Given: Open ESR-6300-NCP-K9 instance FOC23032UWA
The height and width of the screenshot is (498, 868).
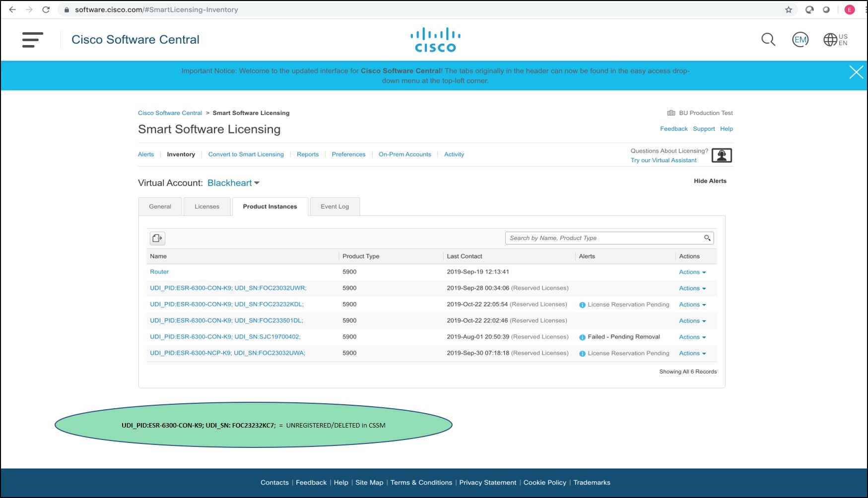Looking at the screenshot, I should point(228,353).
